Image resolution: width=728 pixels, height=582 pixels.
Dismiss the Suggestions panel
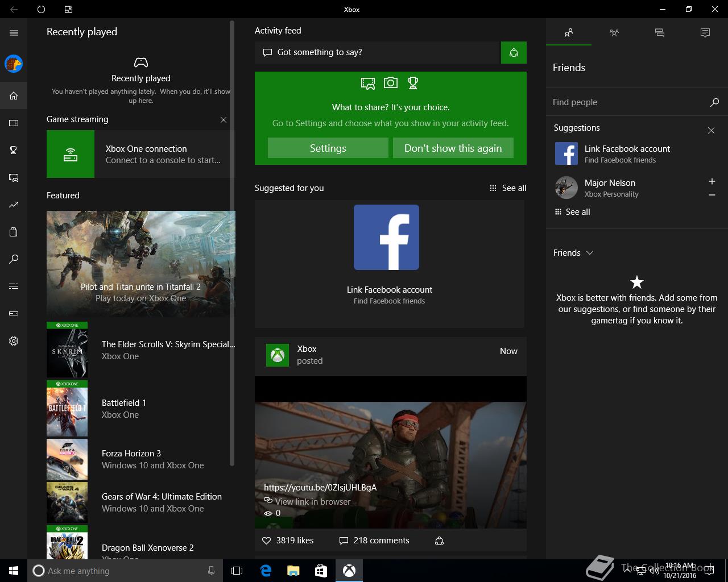point(711,131)
